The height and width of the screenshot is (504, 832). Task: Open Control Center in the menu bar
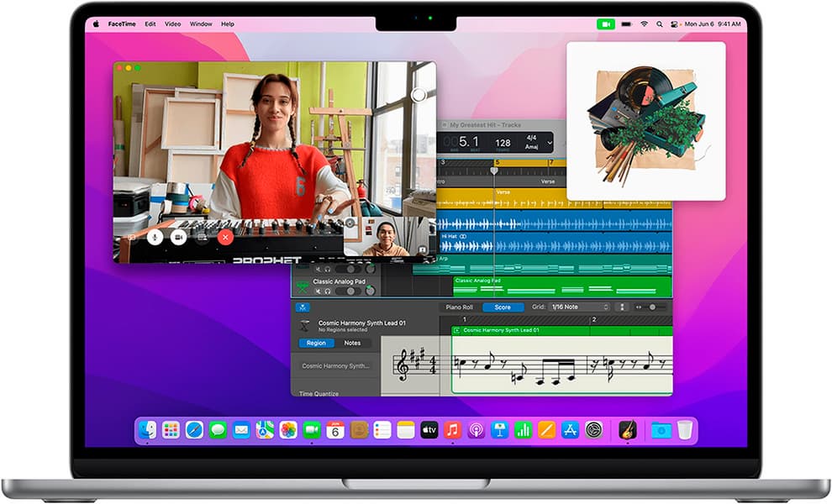674,24
